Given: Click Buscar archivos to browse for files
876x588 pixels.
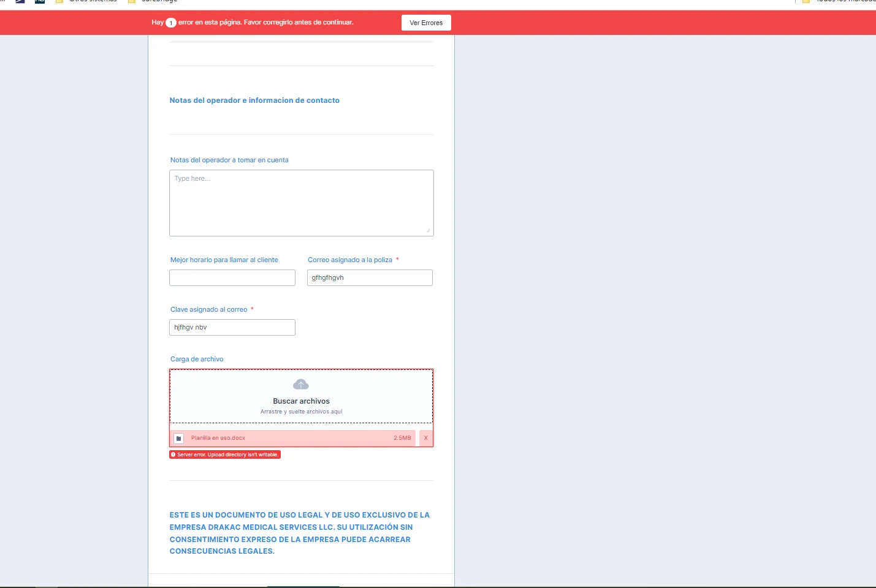Looking at the screenshot, I should click(301, 401).
